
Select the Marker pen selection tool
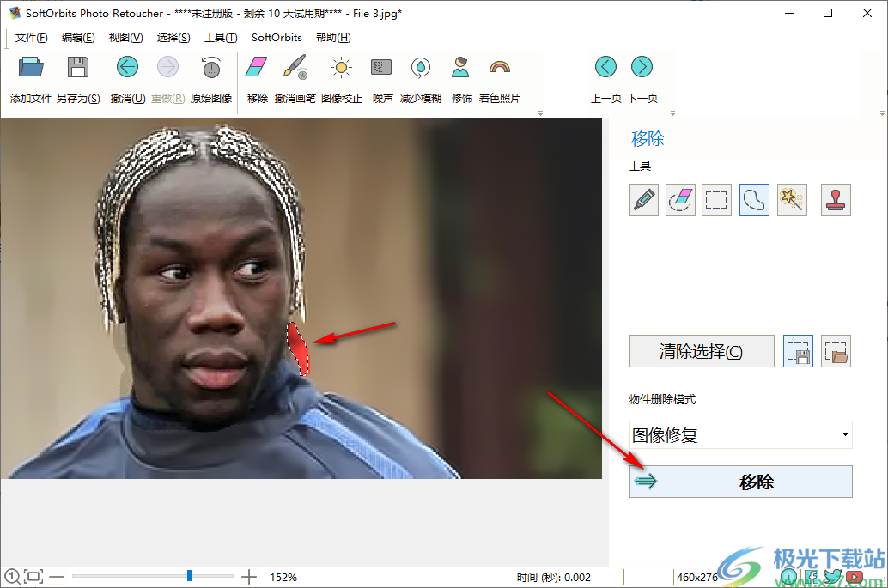pyautogui.click(x=643, y=199)
